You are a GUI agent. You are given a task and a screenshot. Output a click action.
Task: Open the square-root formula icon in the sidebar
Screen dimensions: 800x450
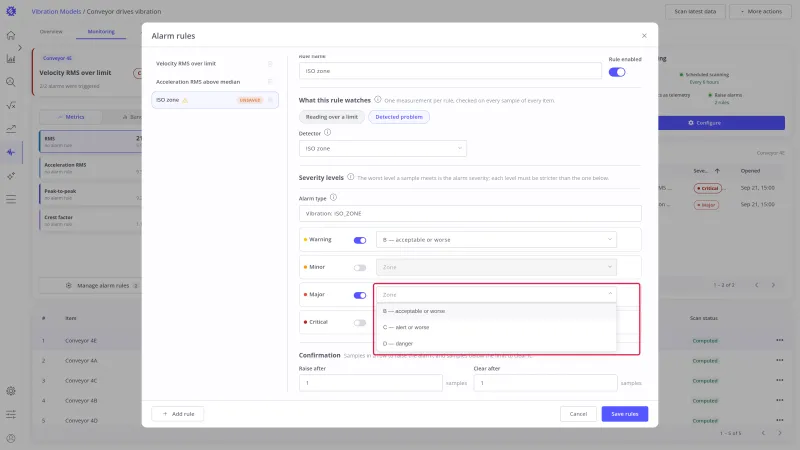click(x=11, y=105)
